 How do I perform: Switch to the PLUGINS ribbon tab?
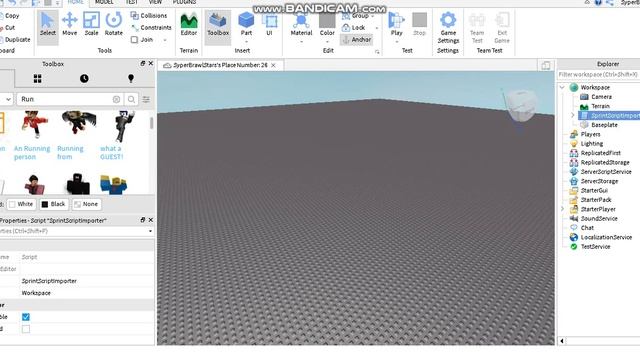pos(184,2)
